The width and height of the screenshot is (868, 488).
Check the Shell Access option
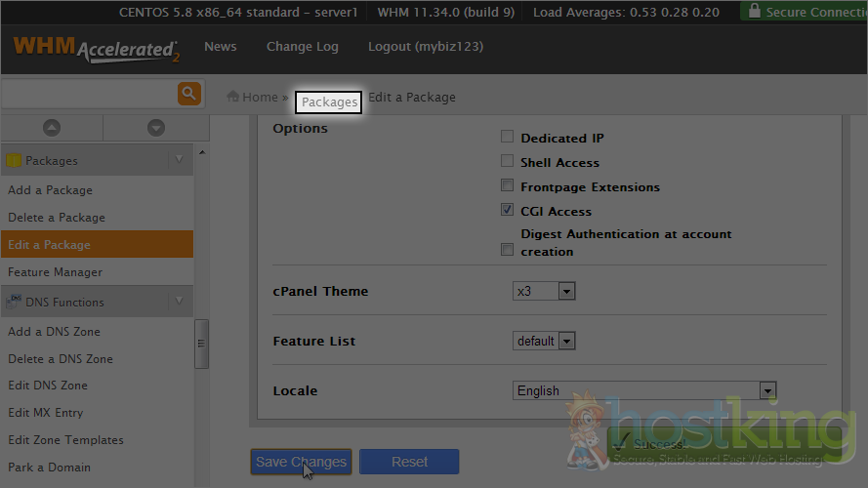point(507,161)
